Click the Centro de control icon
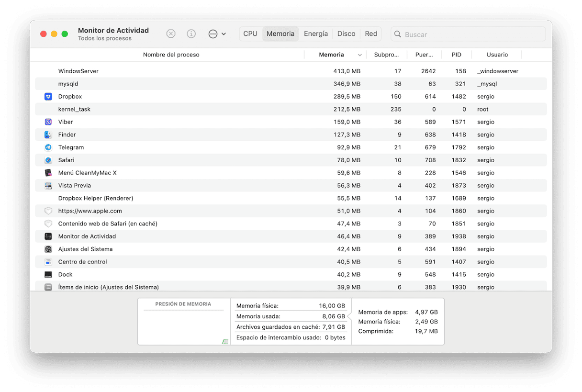582x392 pixels. tap(48, 262)
